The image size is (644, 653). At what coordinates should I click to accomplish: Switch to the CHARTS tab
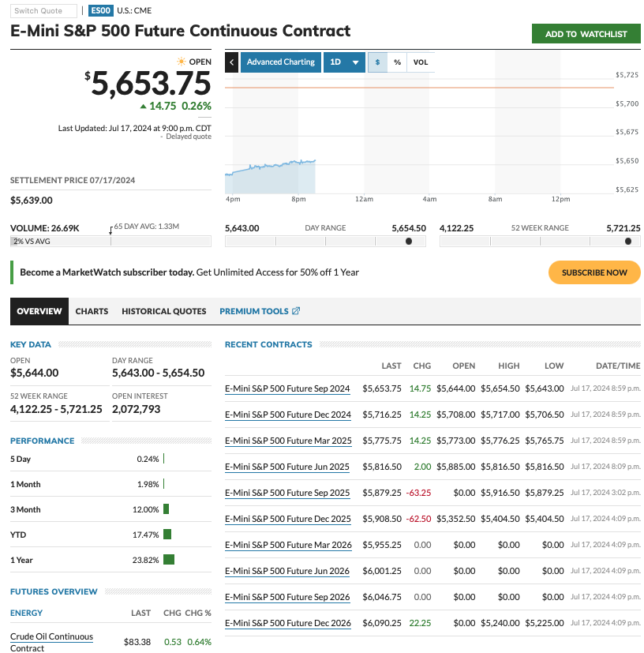click(91, 310)
